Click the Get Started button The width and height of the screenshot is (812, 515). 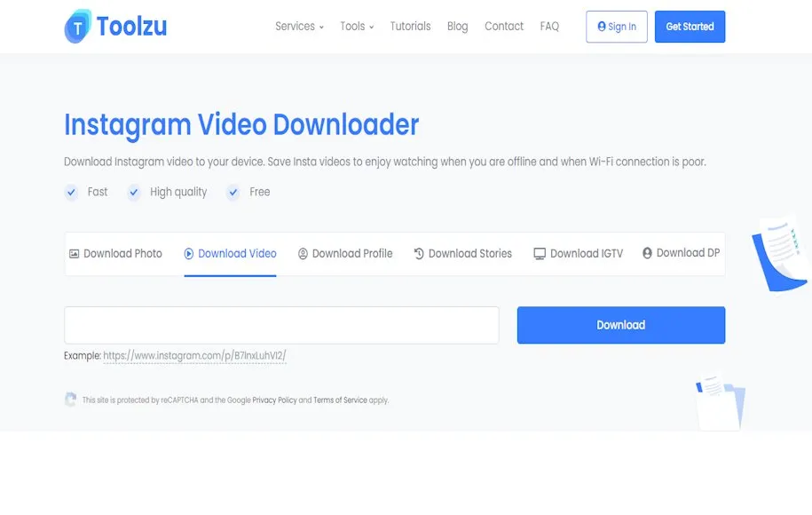pos(690,27)
